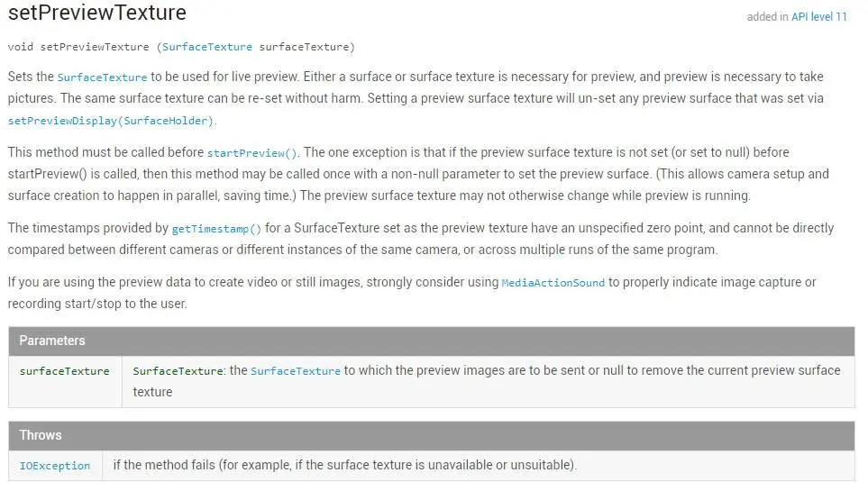Screen dimensions: 868x491
Task: Click the "added in" text label
Action: 767,16
